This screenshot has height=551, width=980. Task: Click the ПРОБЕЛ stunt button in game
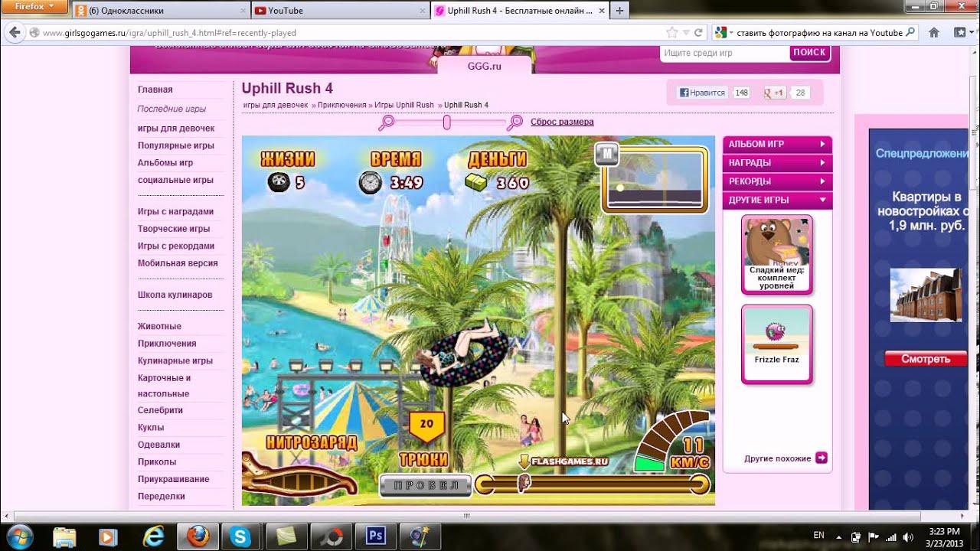click(425, 485)
